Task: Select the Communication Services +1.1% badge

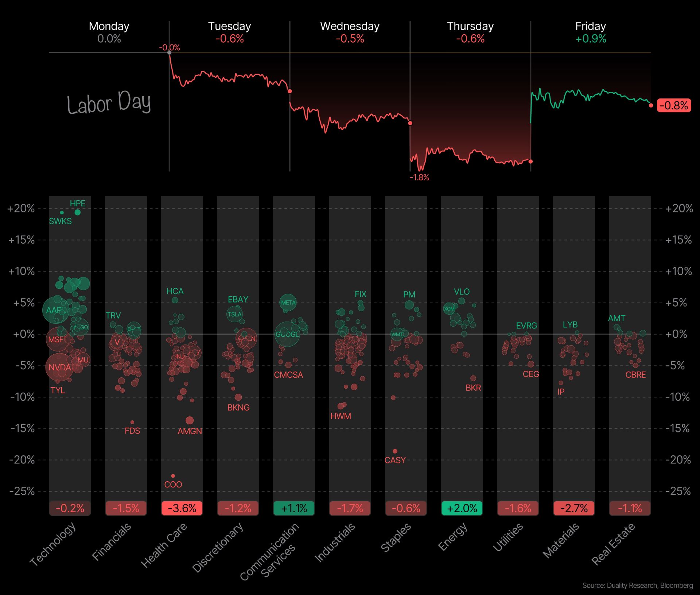Action: [x=294, y=508]
